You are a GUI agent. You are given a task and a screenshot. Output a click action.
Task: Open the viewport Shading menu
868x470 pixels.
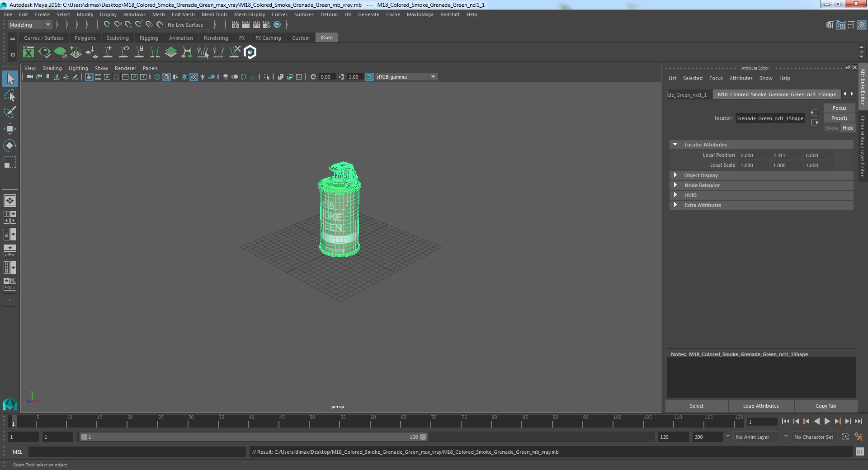pos(52,68)
